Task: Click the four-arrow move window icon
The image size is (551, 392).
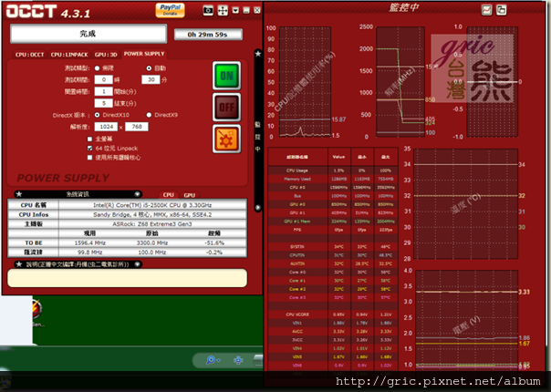Action: click(223, 11)
